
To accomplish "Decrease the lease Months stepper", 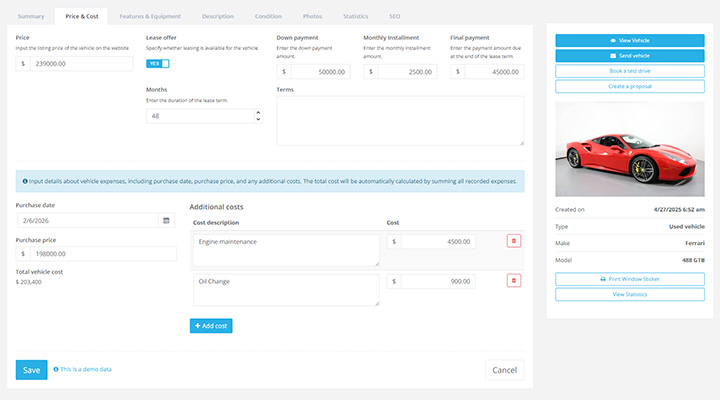I will (258, 119).
